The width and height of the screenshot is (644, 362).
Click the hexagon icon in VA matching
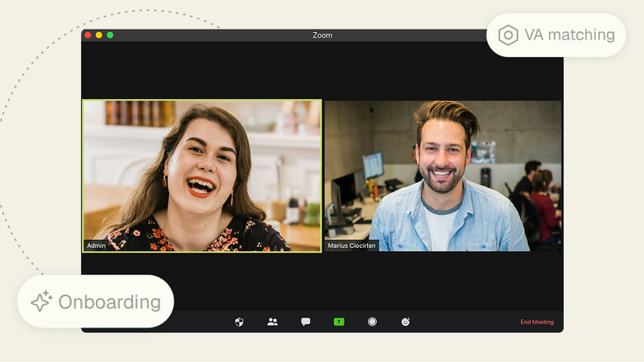(x=508, y=35)
